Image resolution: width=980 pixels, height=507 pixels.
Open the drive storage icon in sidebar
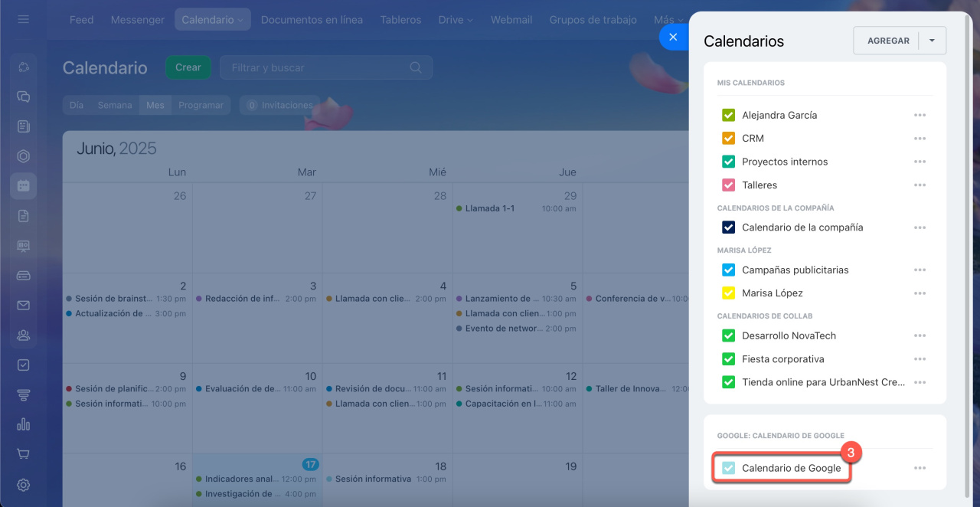click(x=23, y=276)
